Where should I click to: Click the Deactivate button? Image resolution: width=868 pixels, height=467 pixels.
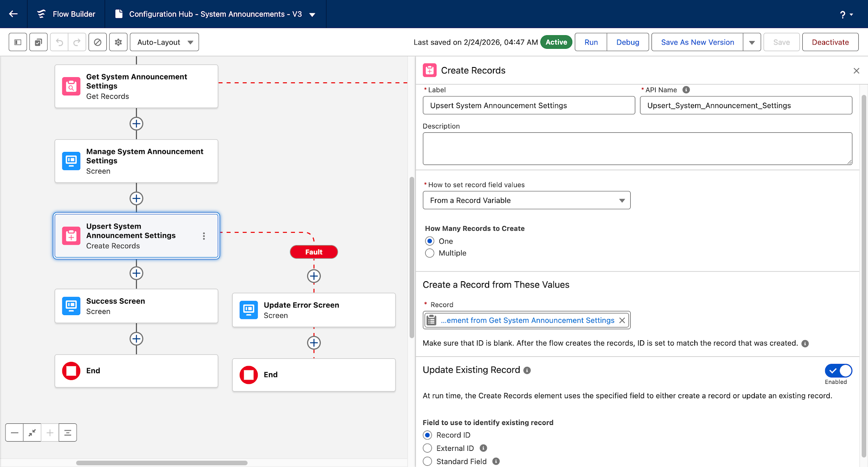pos(830,42)
